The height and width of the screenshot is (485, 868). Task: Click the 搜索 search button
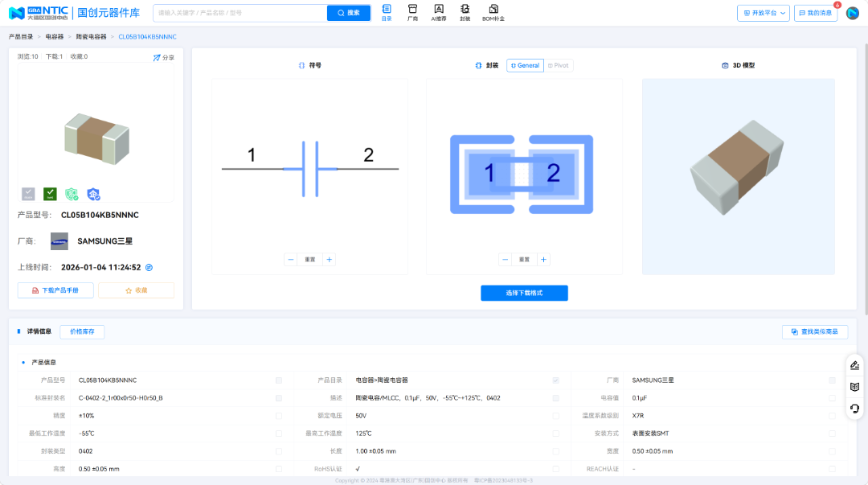[x=349, y=13]
